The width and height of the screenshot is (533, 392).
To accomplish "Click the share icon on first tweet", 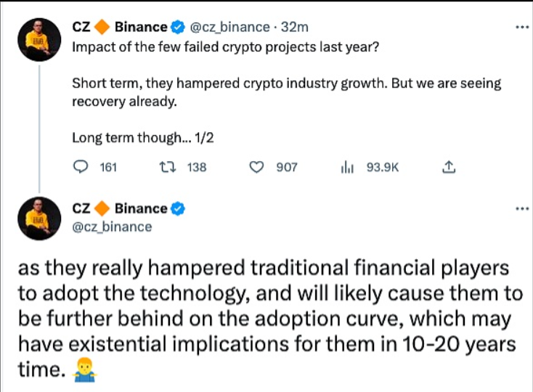I will coord(449,167).
